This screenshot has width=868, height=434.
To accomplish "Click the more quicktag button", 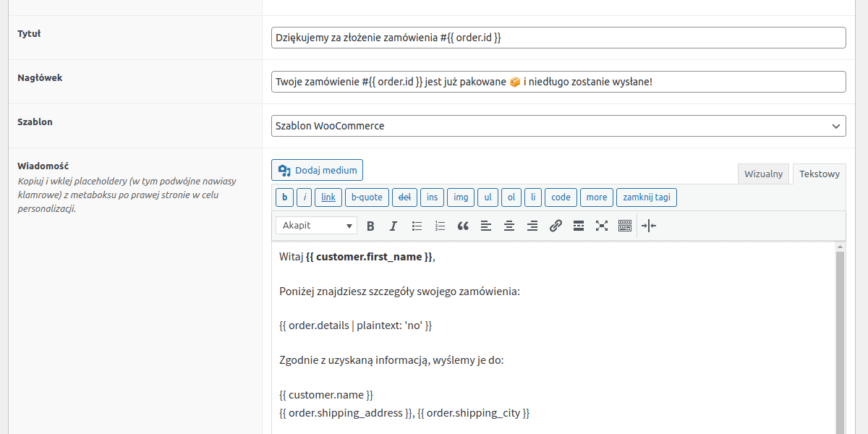I will point(597,197).
